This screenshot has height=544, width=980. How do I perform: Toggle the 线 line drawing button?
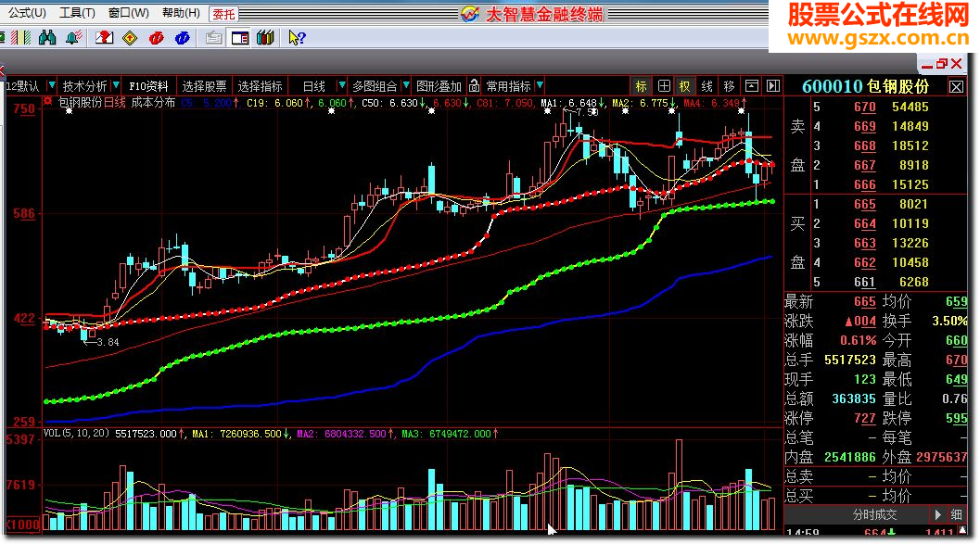click(x=706, y=86)
